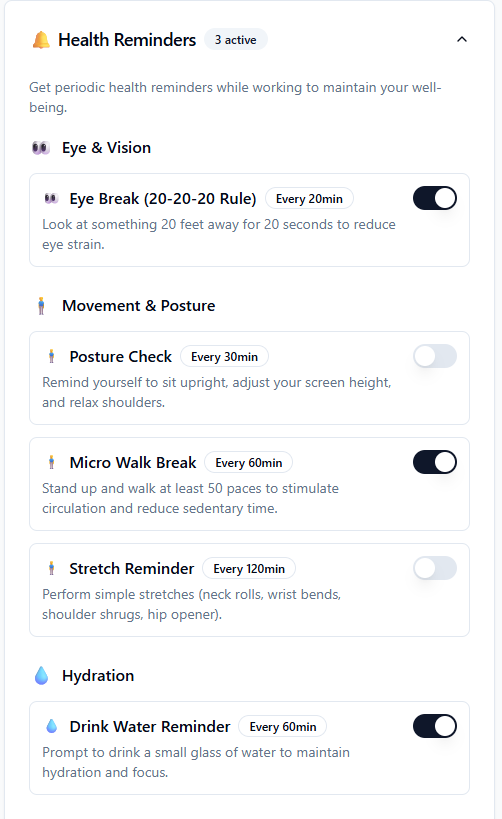Click the 3 active status badge
502x819 pixels.
point(236,40)
